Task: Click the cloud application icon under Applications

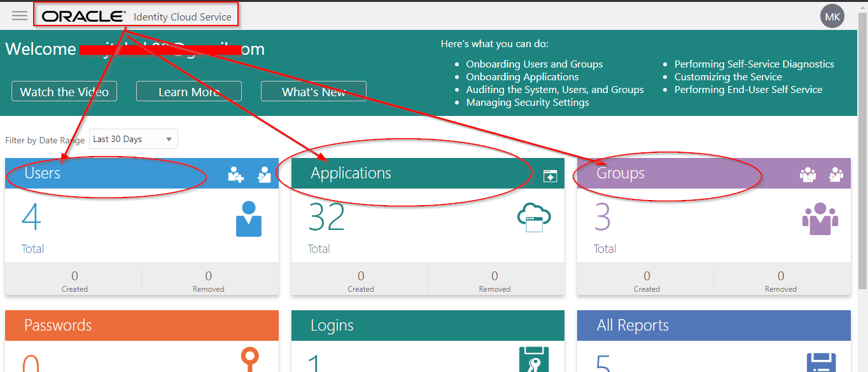Action: 534,218
